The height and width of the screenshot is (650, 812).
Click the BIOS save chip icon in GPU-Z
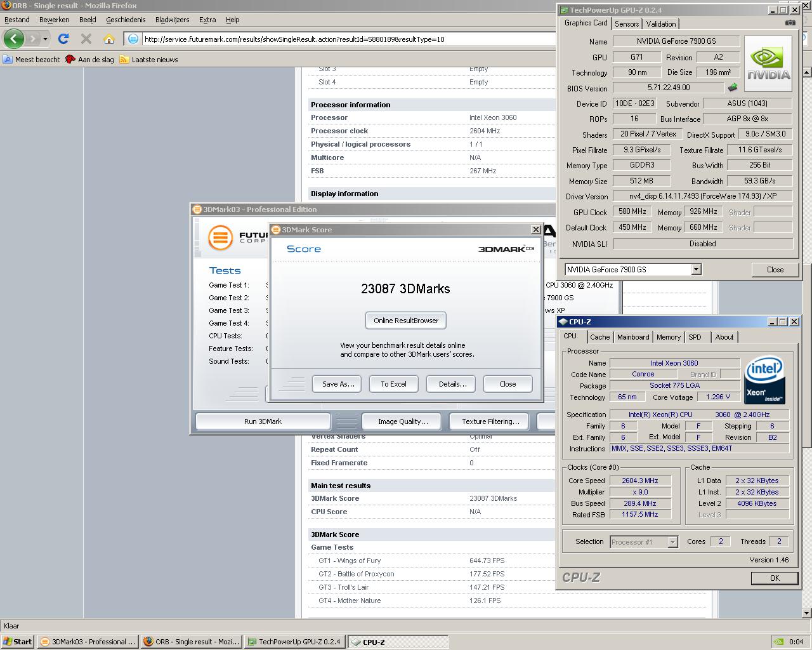(733, 88)
